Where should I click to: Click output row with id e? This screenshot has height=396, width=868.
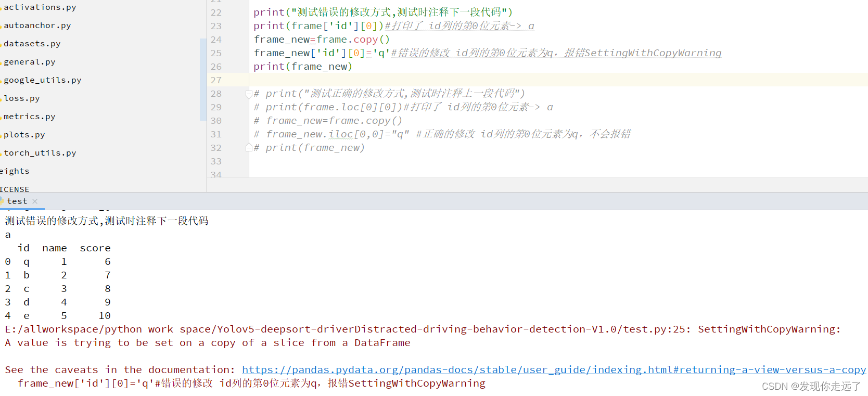click(58, 316)
